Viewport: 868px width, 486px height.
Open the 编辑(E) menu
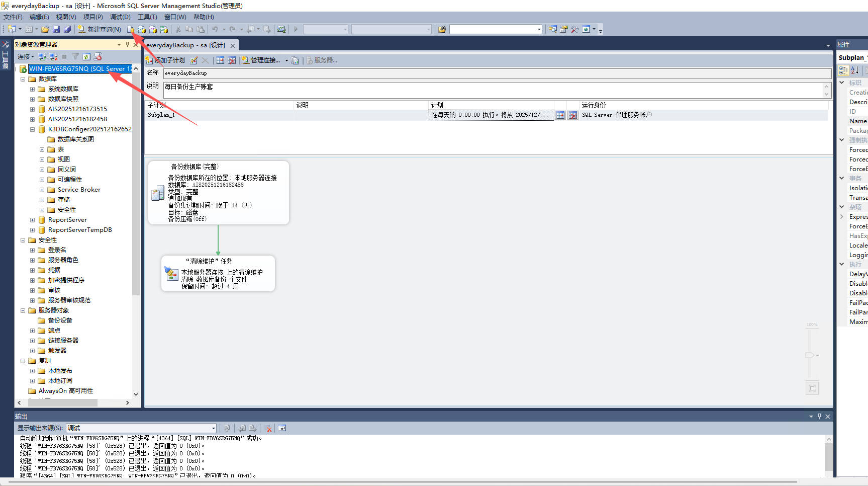(39, 17)
